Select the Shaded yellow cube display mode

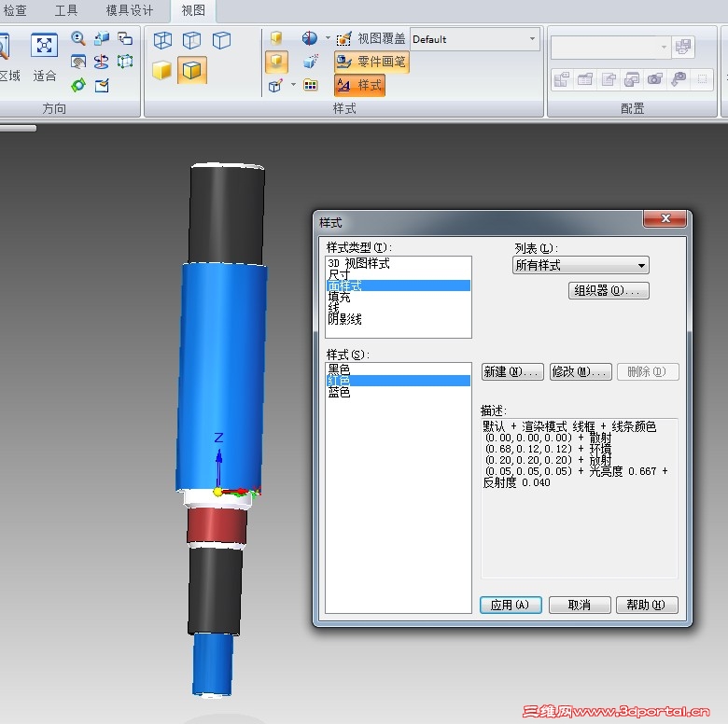(x=162, y=71)
